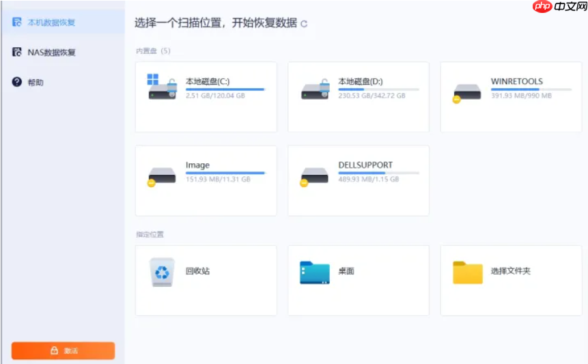Click the 本机数据恢复 sidebar icon
Viewport: 588px width, 364px height.
(17, 22)
